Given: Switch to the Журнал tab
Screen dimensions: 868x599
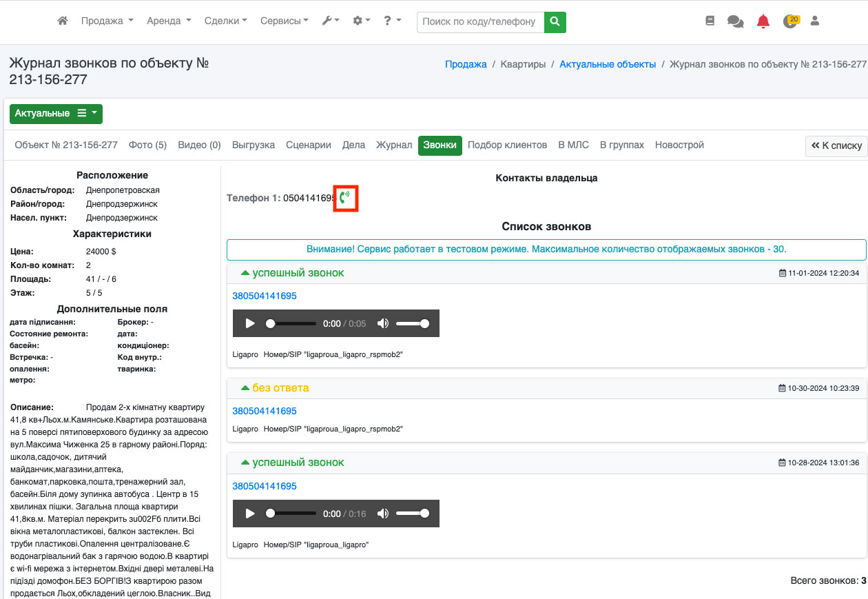Looking at the screenshot, I should (393, 145).
